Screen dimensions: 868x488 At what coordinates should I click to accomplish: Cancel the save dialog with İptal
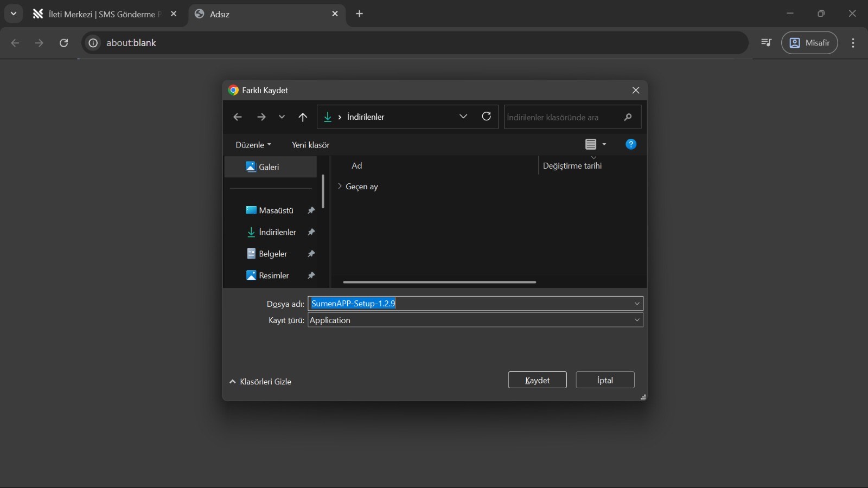pos(604,380)
